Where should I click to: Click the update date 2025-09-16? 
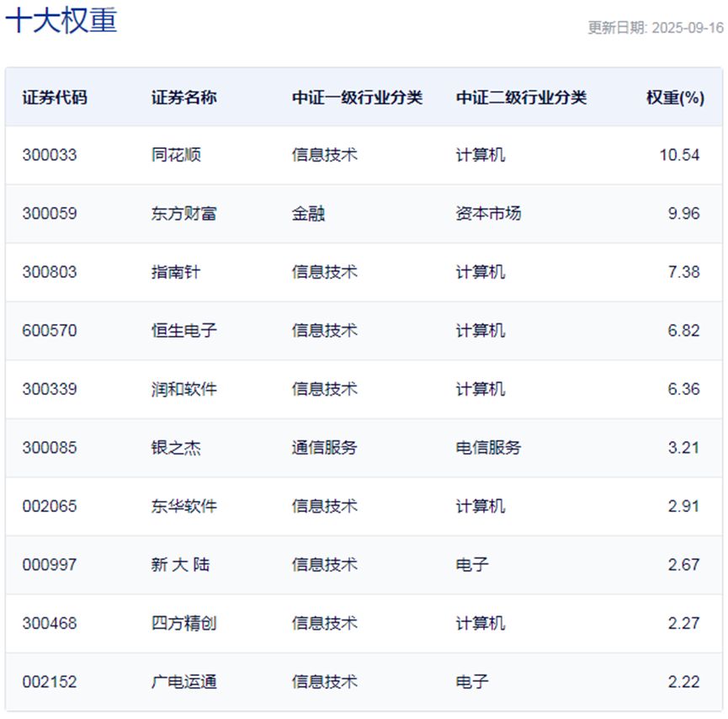(688, 28)
